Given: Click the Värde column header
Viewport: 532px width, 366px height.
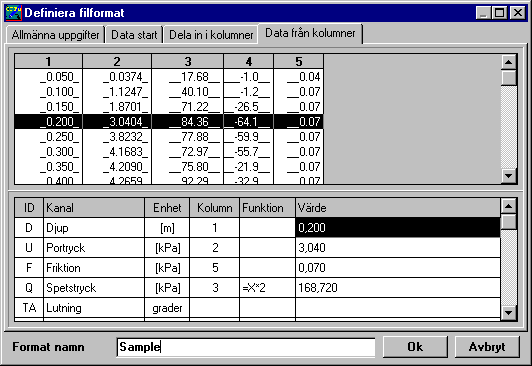Looking at the screenshot, I should [398, 208].
